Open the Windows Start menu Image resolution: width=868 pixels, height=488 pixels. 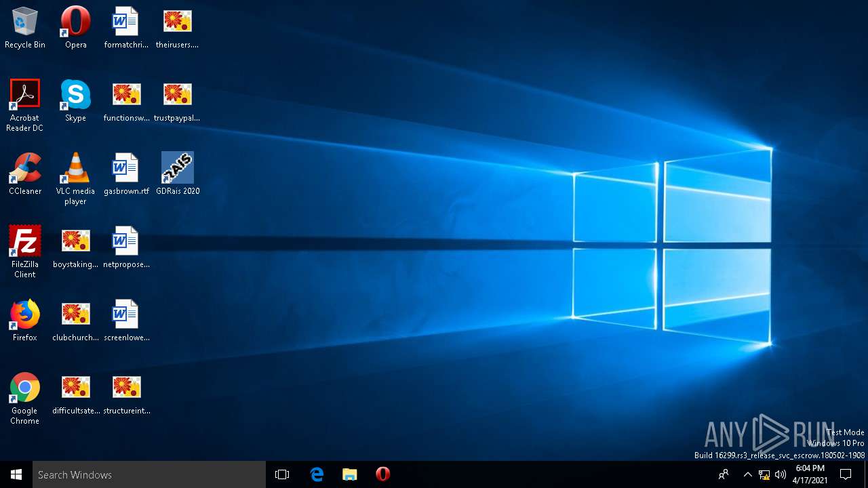(x=16, y=474)
